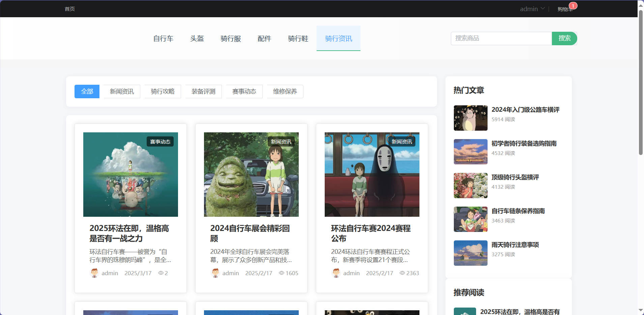Open hot article 雨天骑行注意事项
The image size is (644, 315).
[x=515, y=245]
